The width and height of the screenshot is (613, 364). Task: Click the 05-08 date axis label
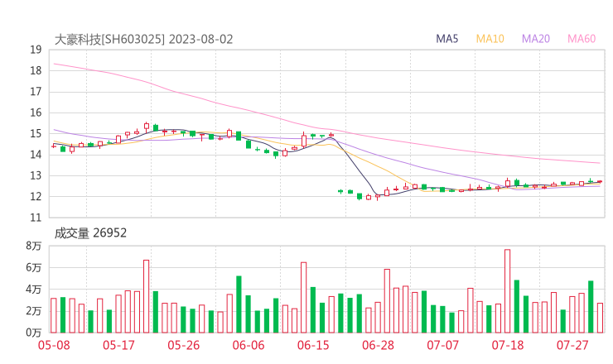[x=54, y=345]
